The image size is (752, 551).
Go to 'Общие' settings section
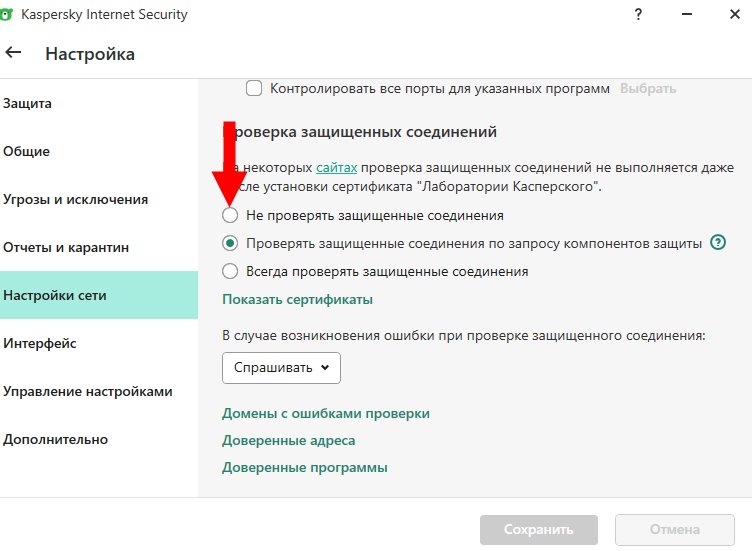27,151
